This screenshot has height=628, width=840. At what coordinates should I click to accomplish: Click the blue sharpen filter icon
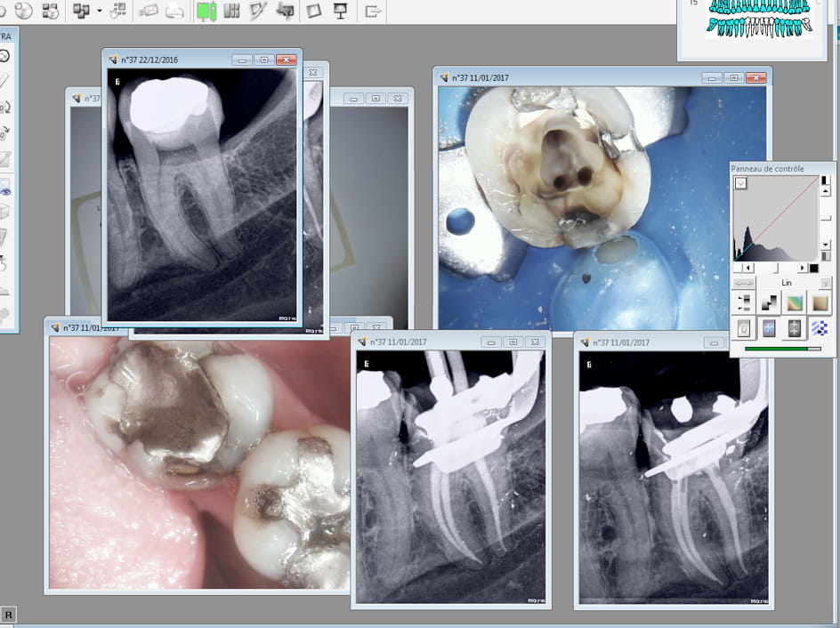click(768, 328)
